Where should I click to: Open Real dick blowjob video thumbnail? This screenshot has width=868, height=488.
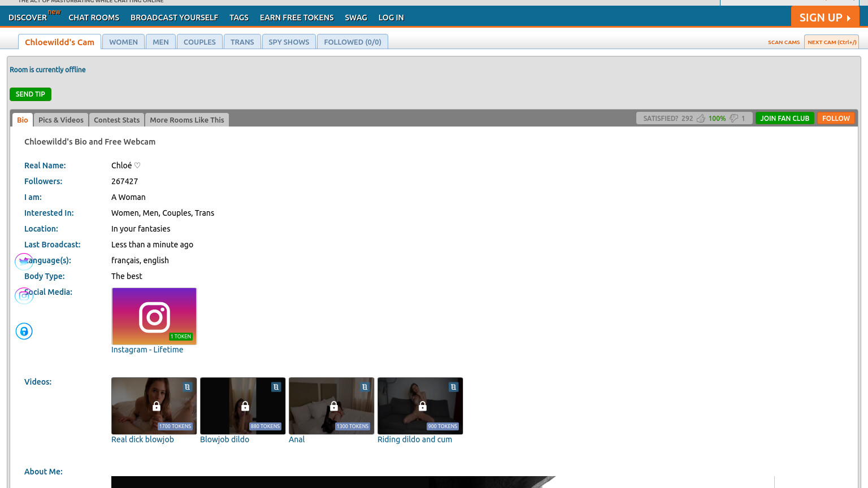tap(154, 406)
